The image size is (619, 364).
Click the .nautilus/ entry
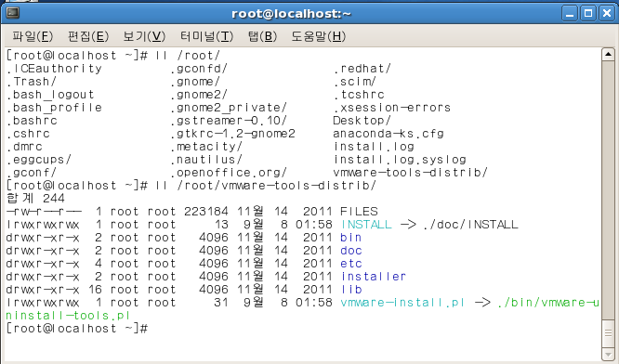pyautogui.click(x=206, y=160)
